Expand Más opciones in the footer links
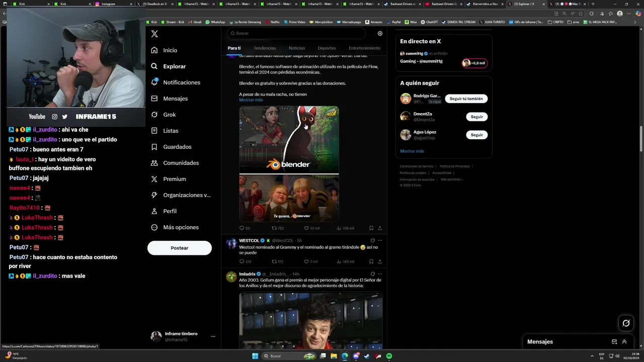The image size is (644, 362). coord(451,179)
